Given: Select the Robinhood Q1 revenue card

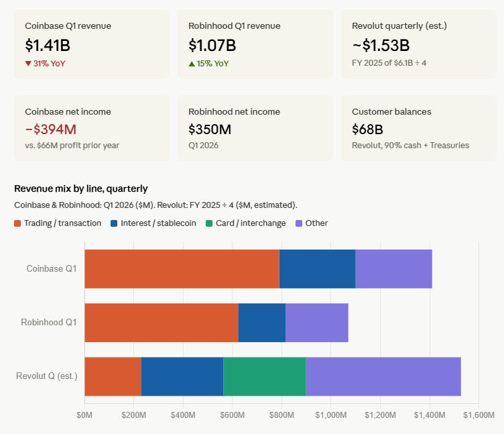Looking at the screenshot, I should tap(255, 44).
